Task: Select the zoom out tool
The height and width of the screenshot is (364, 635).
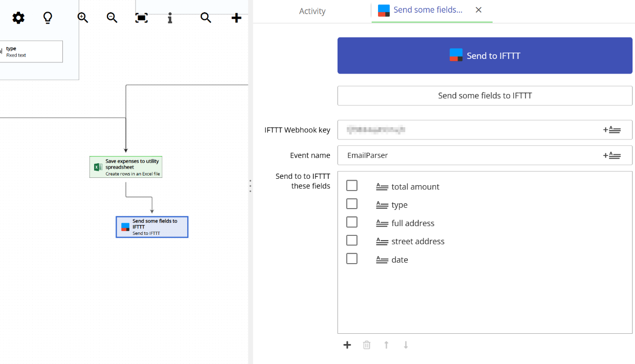Action: pyautogui.click(x=112, y=18)
